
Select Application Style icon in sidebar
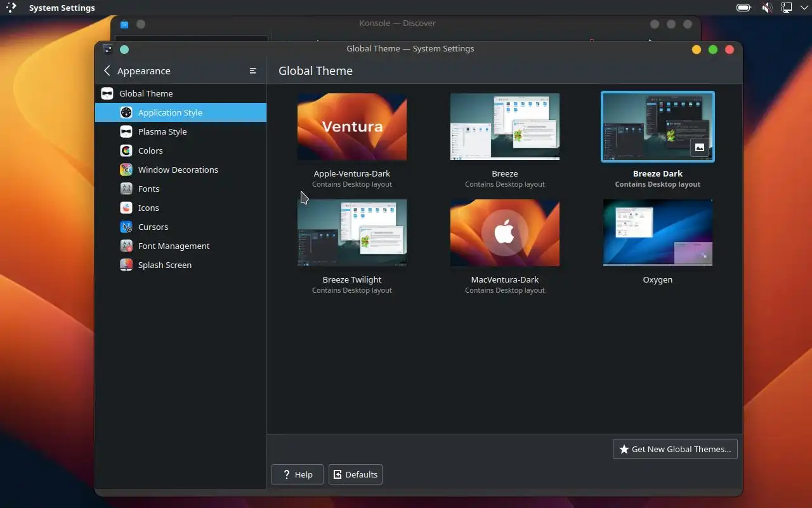click(x=126, y=112)
